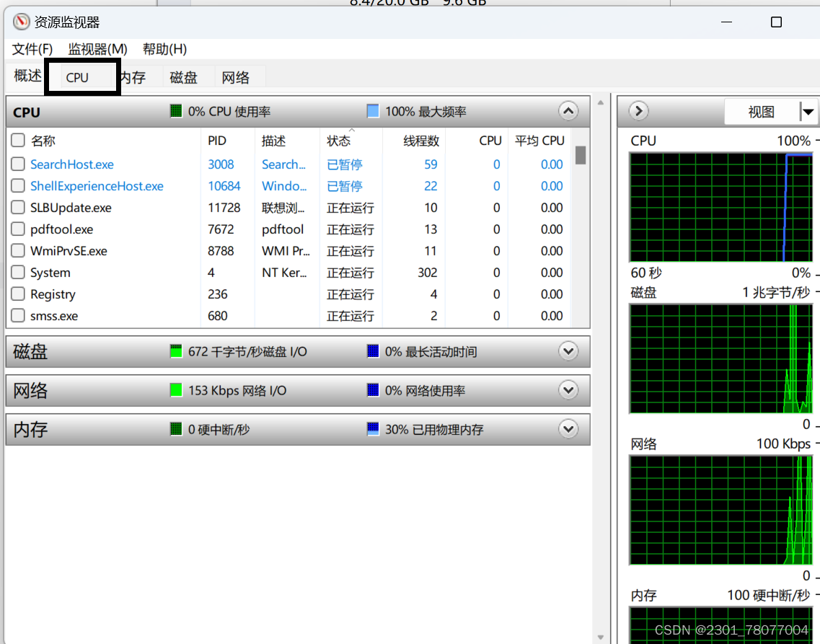Click thread count 302
This screenshot has width=820, height=644.
[427, 273]
